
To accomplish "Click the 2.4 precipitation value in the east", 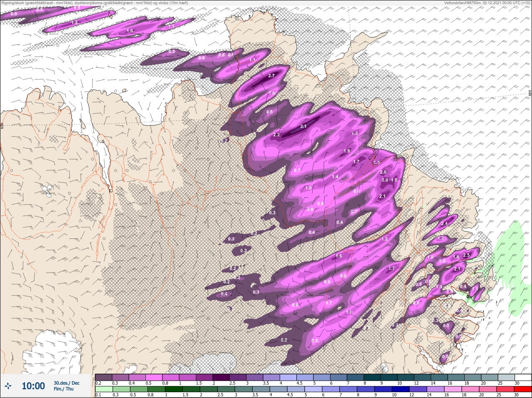I will click(444, 224).
